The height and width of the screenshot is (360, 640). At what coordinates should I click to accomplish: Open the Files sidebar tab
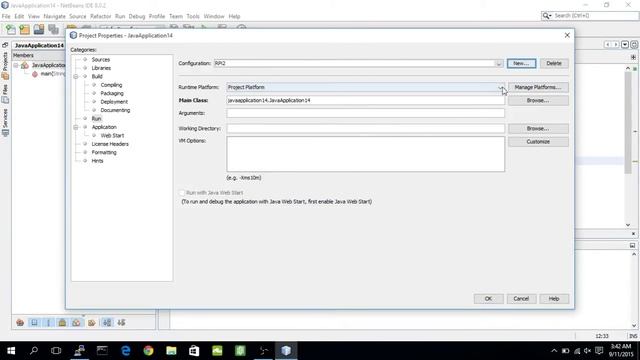pos(5,94)
